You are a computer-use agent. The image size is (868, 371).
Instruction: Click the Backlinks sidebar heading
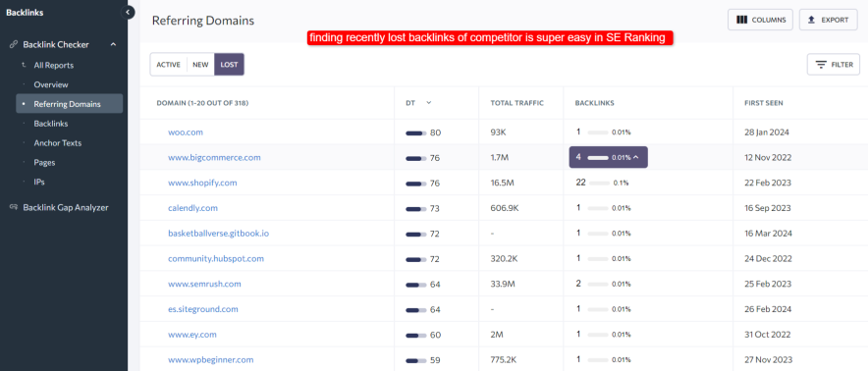click(25, 12)
